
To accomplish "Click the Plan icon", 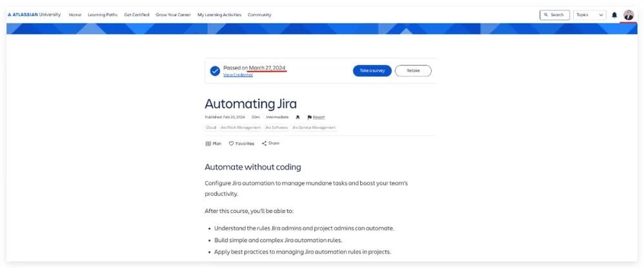I will (208, 143).
